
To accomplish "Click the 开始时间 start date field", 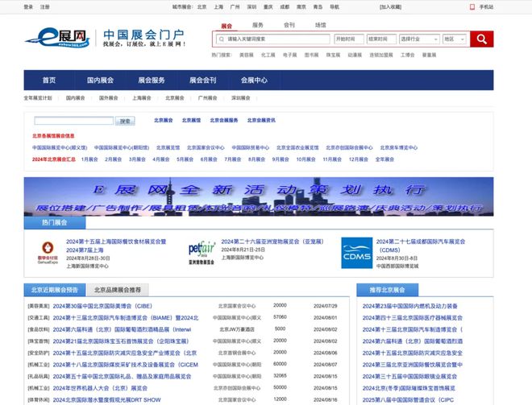I will (349, 39).
